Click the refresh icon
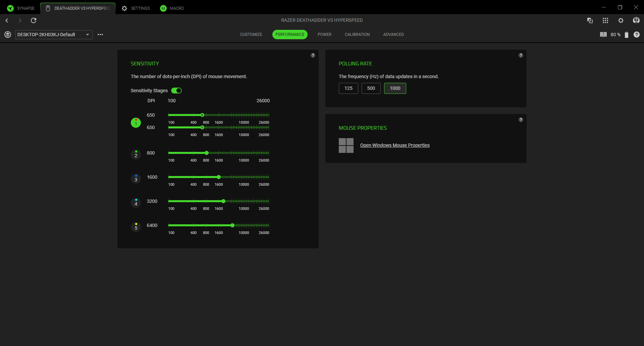Viewport: 644px width, 346px height. tap(34, 20)
